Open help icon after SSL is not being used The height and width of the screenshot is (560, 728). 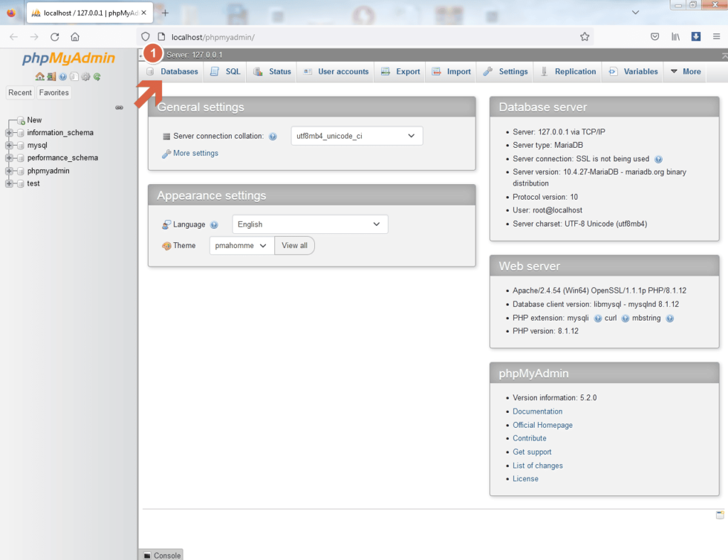point(658,159)
